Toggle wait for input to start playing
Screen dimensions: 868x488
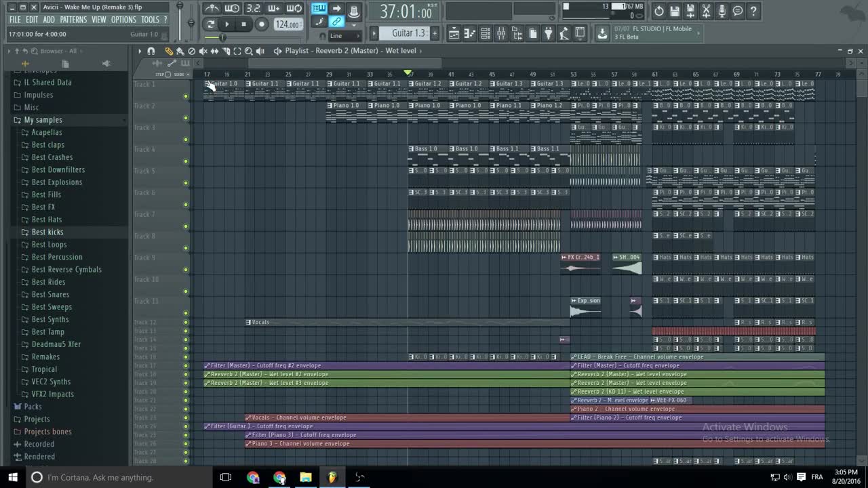click(x=232, y=9)
